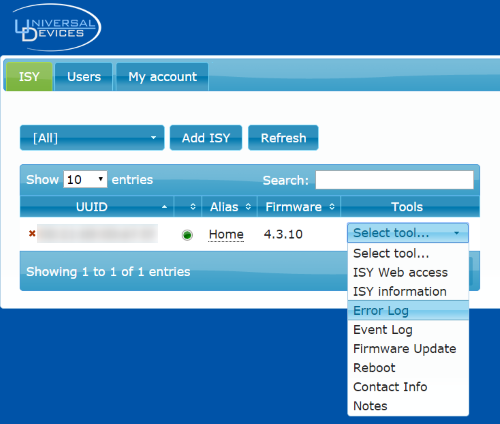Sort by UUID column arrow
The width and height of the screenshot is (500, 424).
click(164, 207)
